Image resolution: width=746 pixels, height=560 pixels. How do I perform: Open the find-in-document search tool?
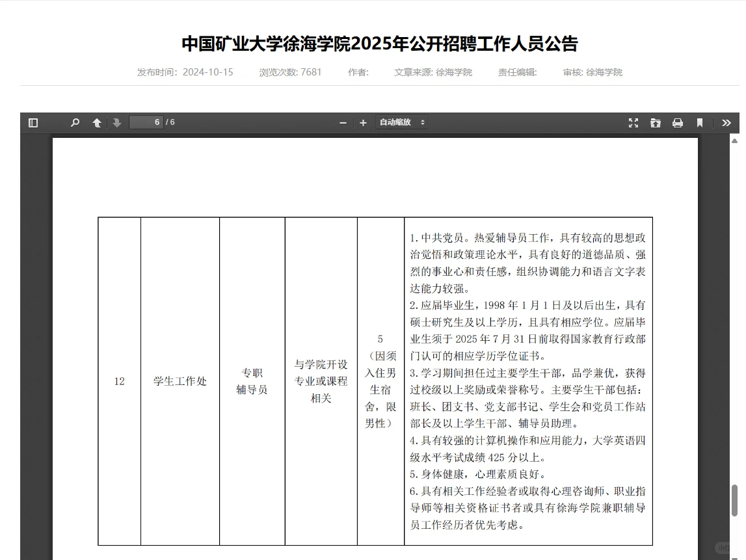click(75, 123)
